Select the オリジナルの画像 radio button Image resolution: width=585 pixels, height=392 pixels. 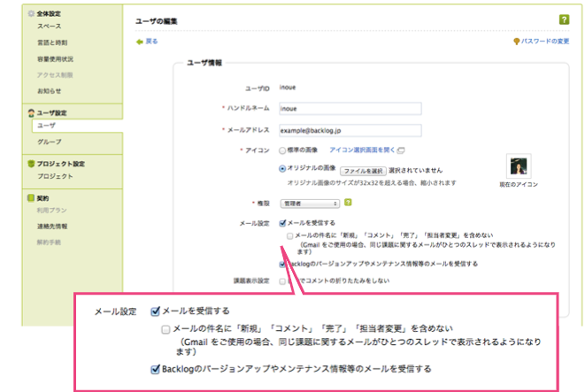click(282, 169)
